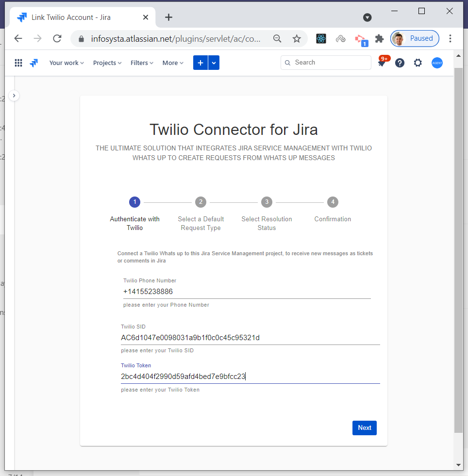The width and height of the screenshot is (468, 476).
Task: Open a new browser tab
Action: click(x=168, y=17)
